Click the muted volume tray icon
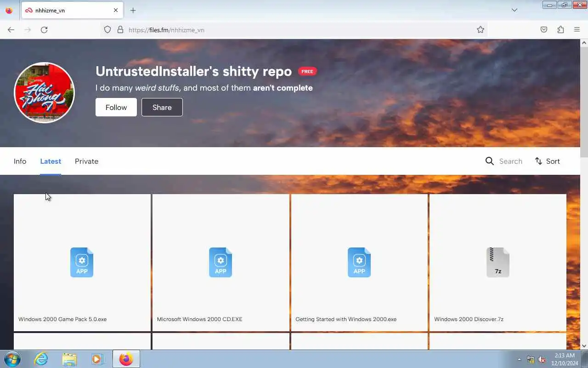Viewport: 588px width, 368px height. [x=542, y=359]
